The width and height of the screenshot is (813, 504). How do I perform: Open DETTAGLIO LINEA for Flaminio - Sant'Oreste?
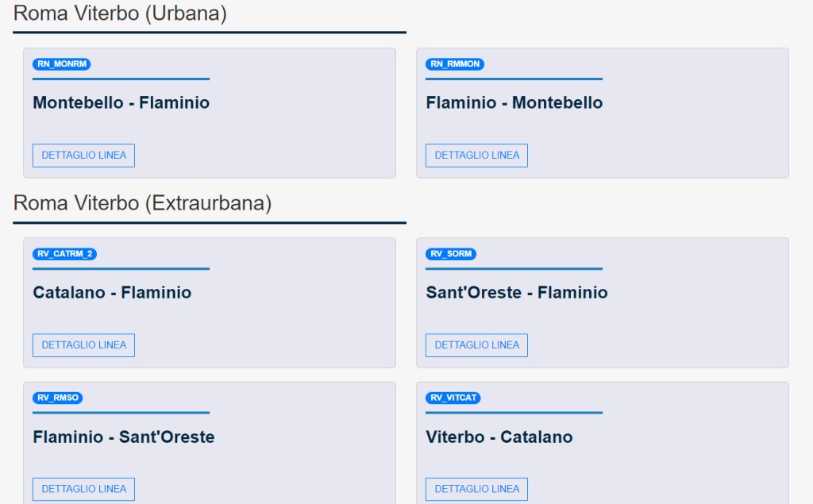click(83, 489)
